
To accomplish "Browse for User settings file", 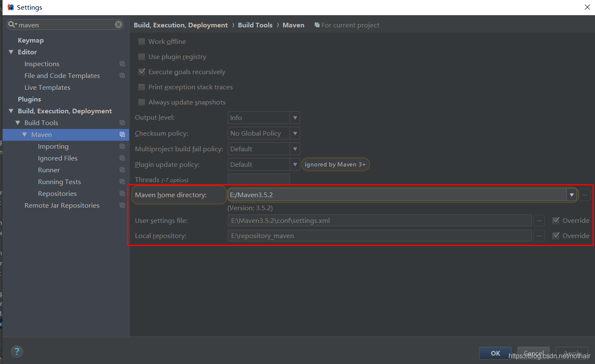I will click(539, 220).
